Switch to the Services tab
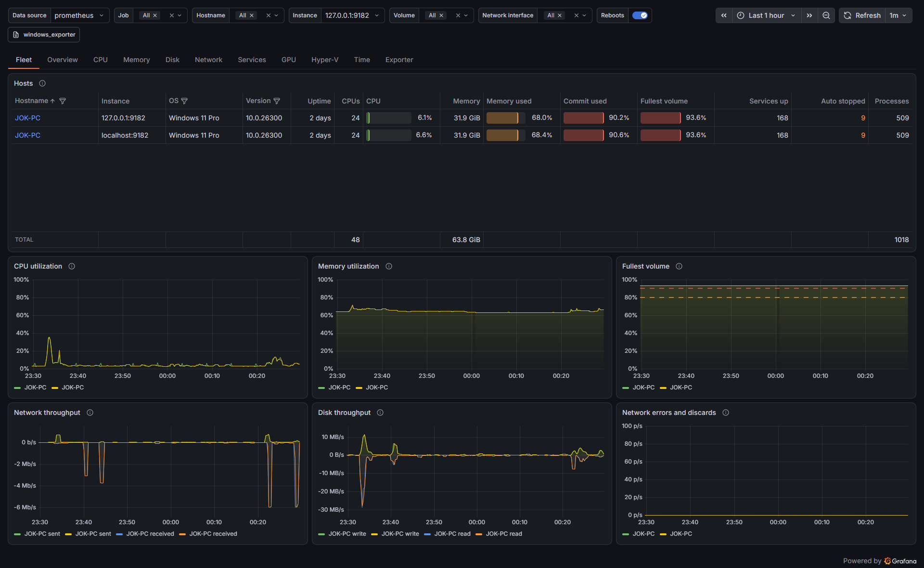The height and width of the screenshot is (568, 924). [252, 60]
